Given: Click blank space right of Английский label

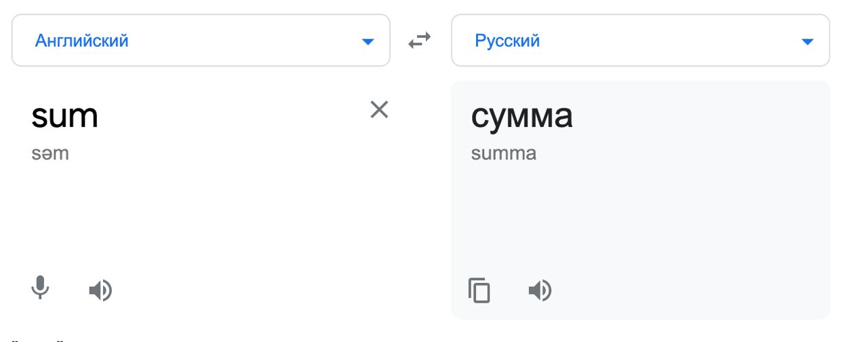Looking at the screenshot, I should tap(244, 41).
